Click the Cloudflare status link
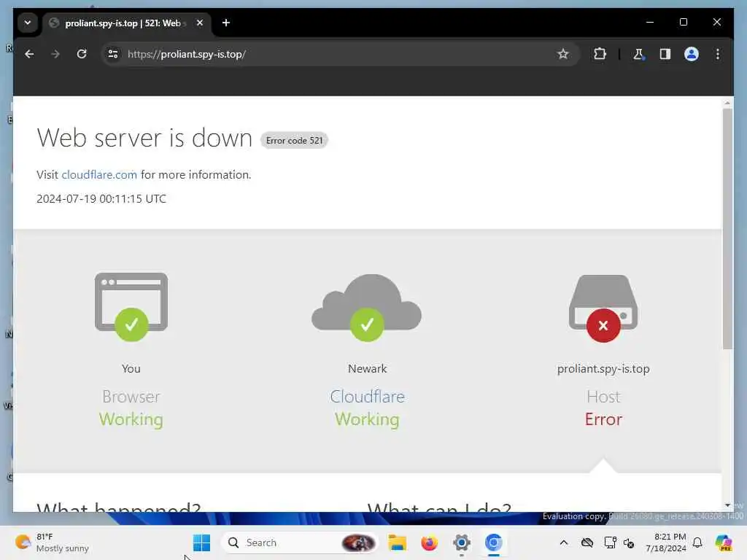 (367, 397)
